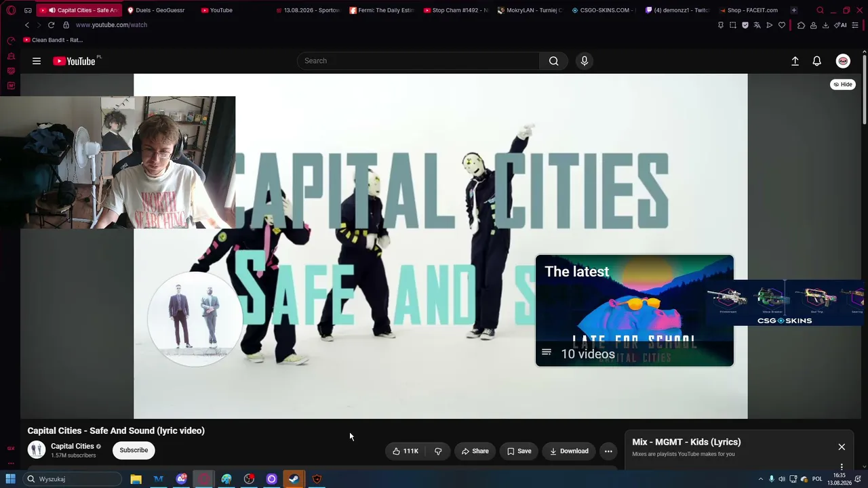Click the Share button under the video

(x=475, y=451)
